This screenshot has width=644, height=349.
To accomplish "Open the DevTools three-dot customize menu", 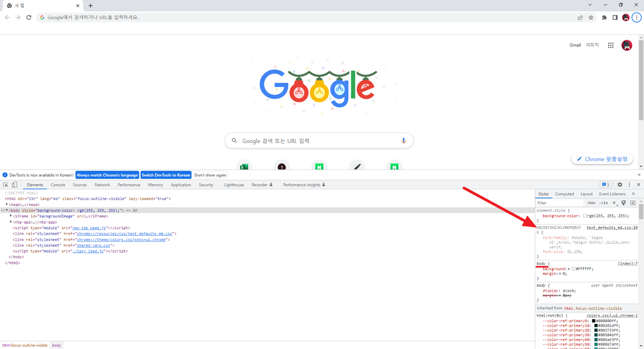I will pos(629,185).
